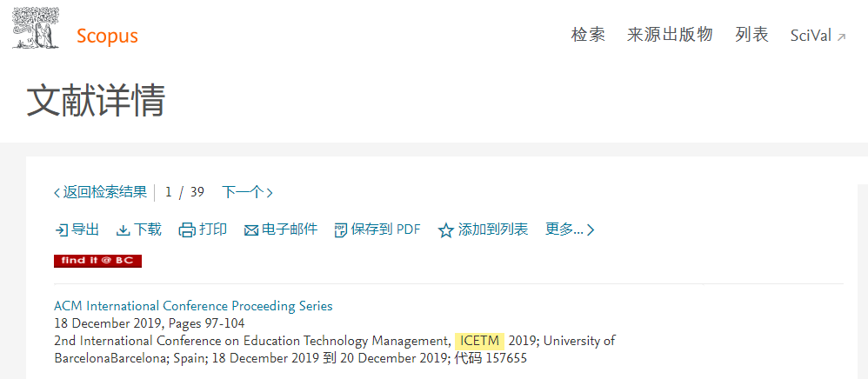Click the 打印 printer icon
868x379 pixels.
187,230
